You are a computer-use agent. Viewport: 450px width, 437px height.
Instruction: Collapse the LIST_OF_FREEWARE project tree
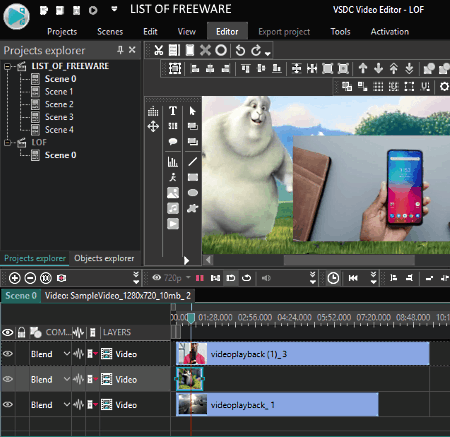pyautogui.click(x=7, y=67)
